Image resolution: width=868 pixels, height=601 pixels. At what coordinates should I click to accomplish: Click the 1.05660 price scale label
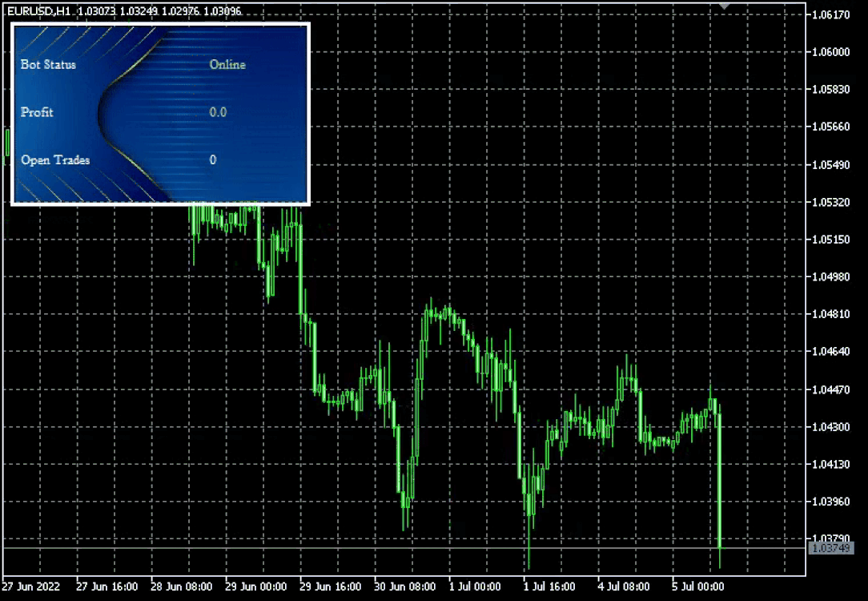tap(830, 127)
